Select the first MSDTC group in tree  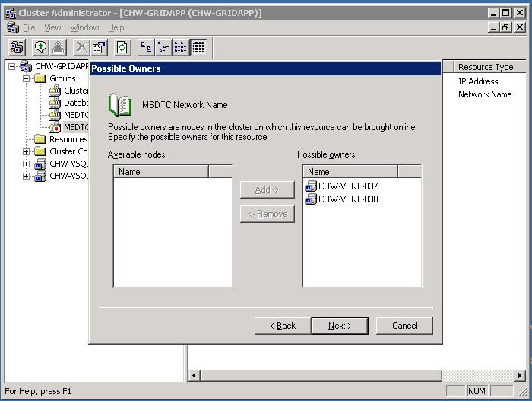(x=76, y=115)
